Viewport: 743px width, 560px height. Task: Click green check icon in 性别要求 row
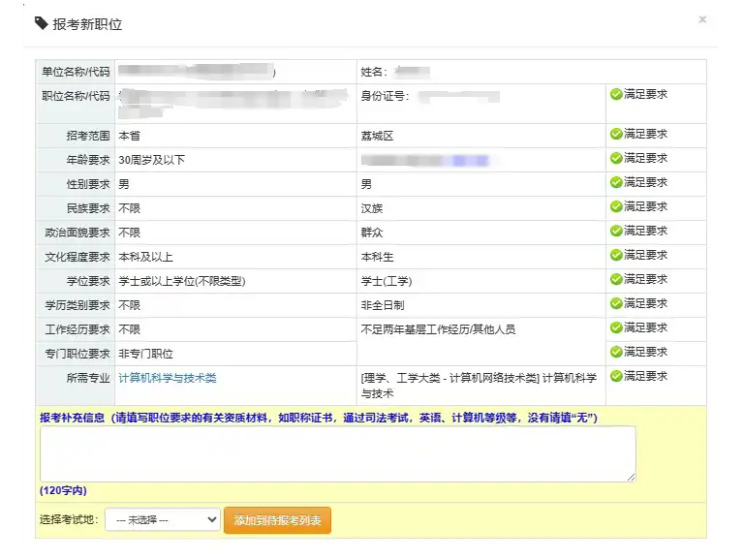point(615,183)
